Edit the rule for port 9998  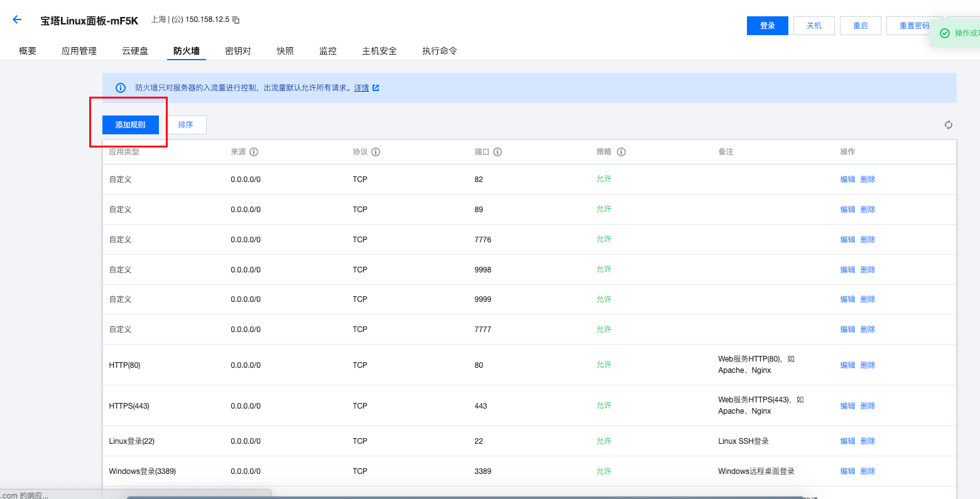click(x=847, y=270)
